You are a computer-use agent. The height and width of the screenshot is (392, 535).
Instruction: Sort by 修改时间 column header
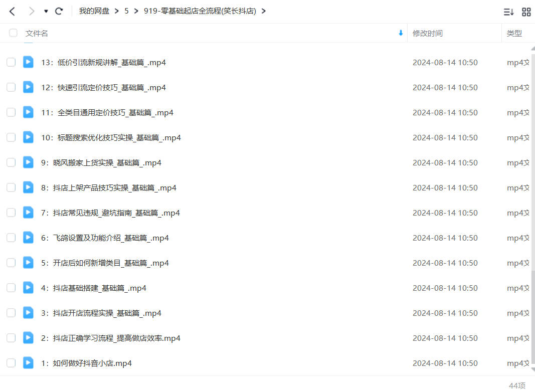[x=428, y=33]
